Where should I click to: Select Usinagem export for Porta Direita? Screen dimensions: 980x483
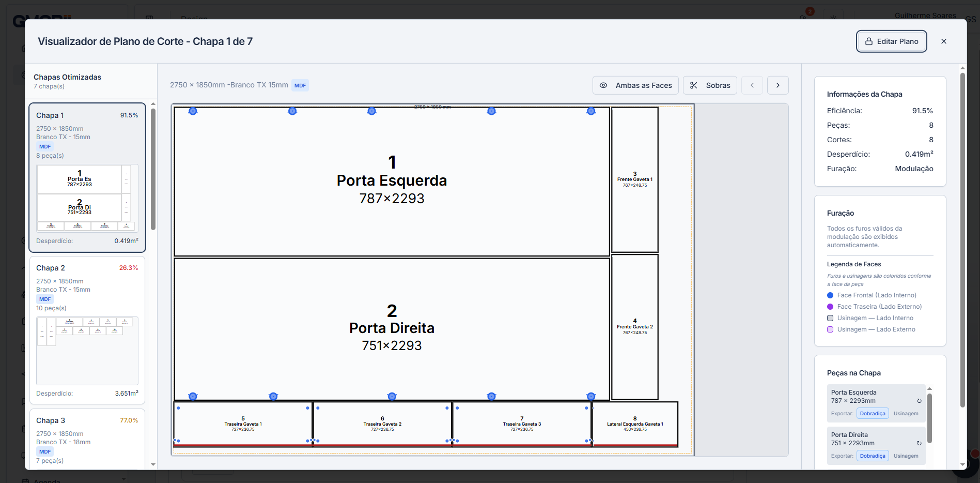(906, 456)
